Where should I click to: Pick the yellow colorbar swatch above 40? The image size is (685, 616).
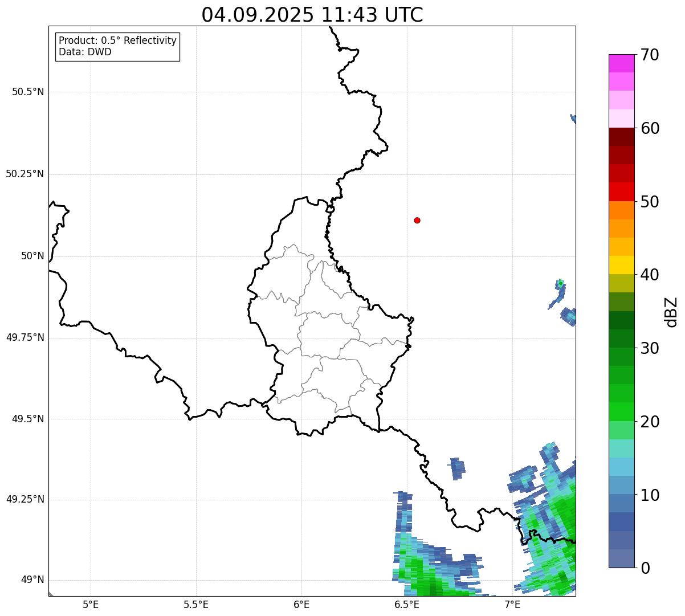(621, 266)
